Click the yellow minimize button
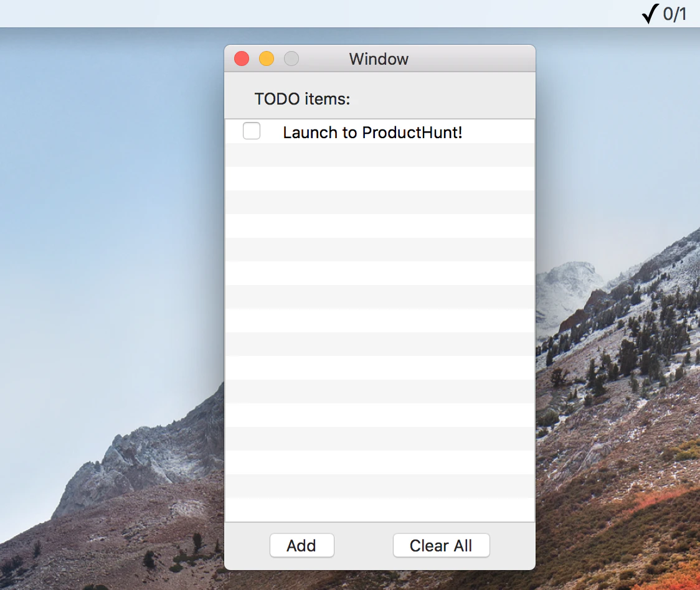This screenshot has width=700, height=590. coord(266,59)
